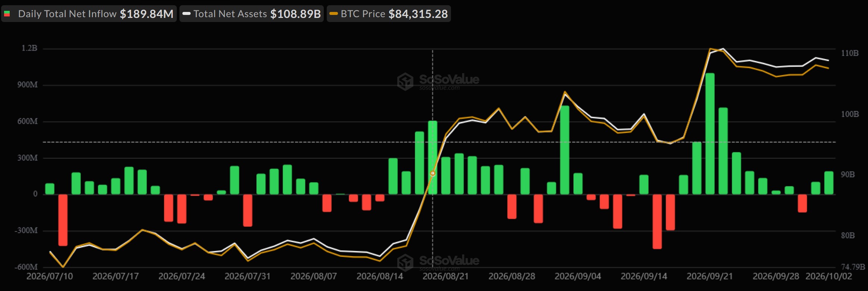
Task: Click the red-green Net Inflow legend icon
Action: pyautogui.click(x=7, y=14)
